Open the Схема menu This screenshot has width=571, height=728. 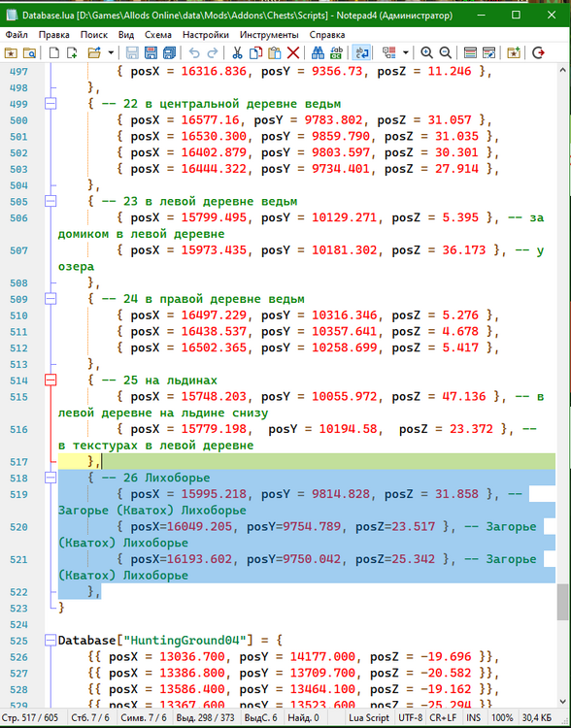click(158, 35)
